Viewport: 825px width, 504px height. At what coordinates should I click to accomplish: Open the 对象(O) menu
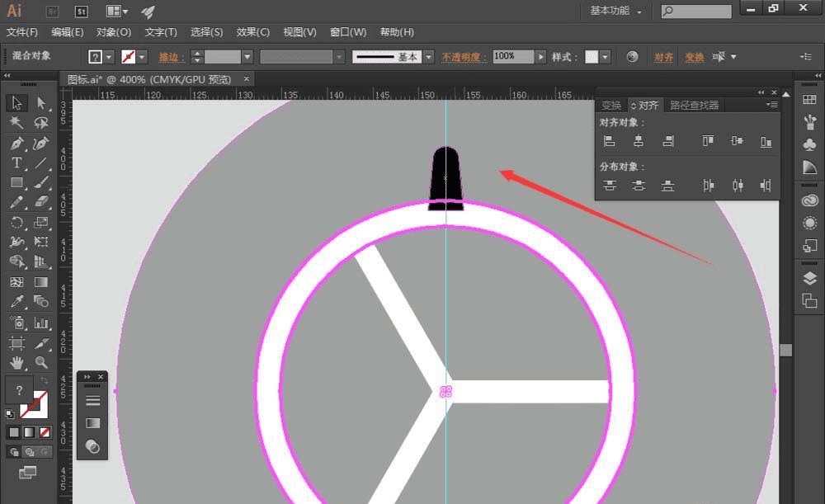pos(114,32)
